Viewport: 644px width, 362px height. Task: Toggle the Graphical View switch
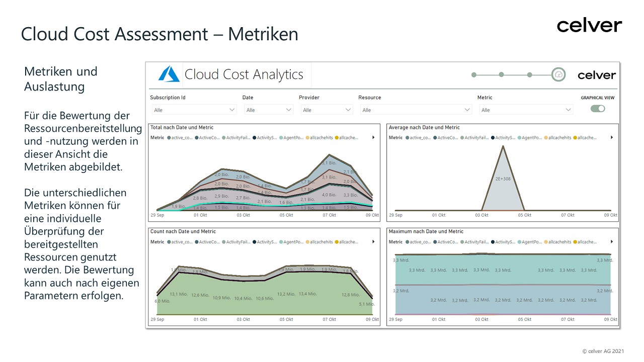tap(598, 109)
